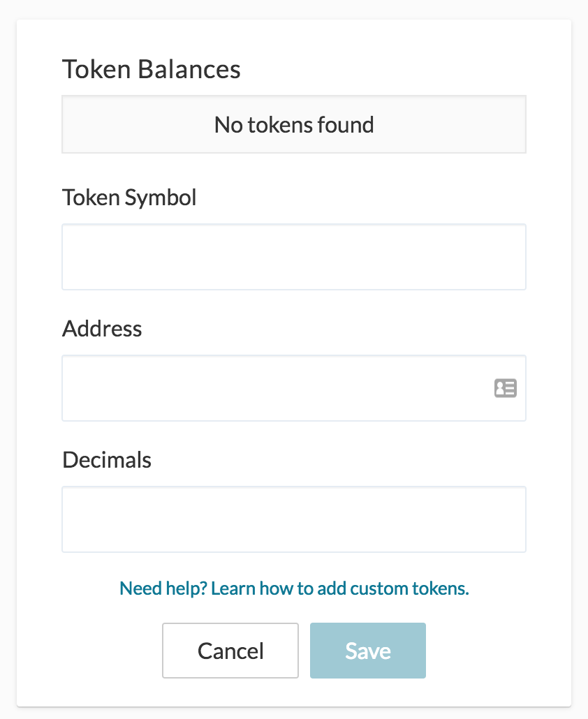Viewport: 588px width, 719px height.
Task: Place cursor in the box under Decimals
Action: (293, 519)
